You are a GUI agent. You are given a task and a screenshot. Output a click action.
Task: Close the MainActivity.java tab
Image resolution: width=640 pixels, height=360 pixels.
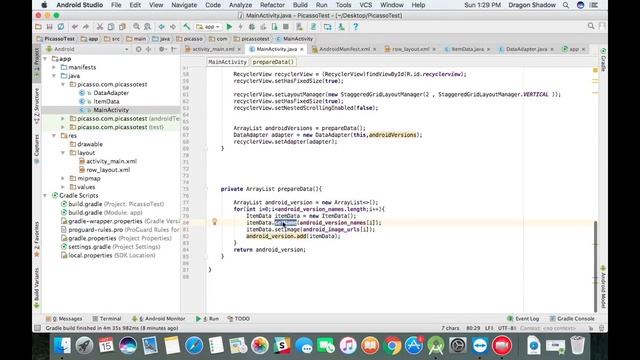302,49
